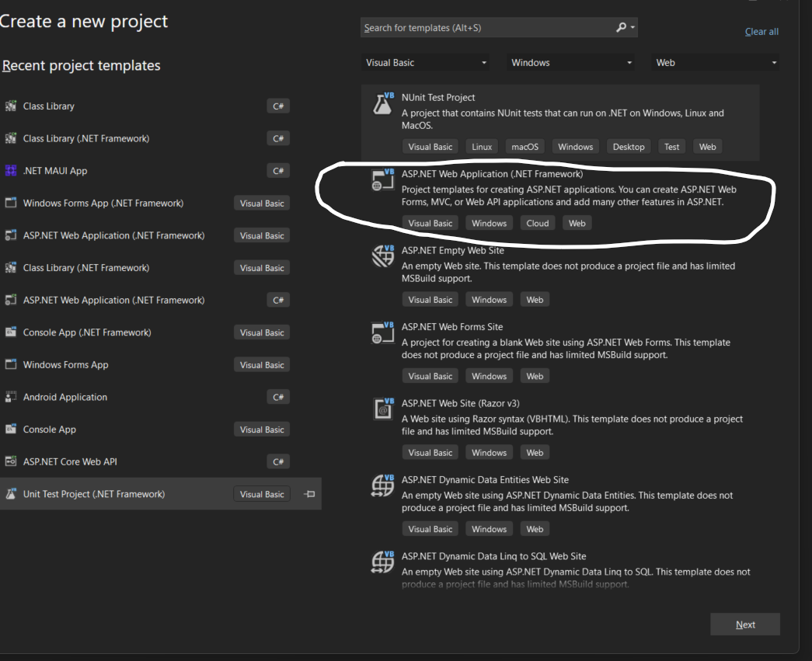The width and height of the screenshot is (812, 661).
Task: Click the Recent project templates heading
Action: pyautogui.click(x=82, y=66)
